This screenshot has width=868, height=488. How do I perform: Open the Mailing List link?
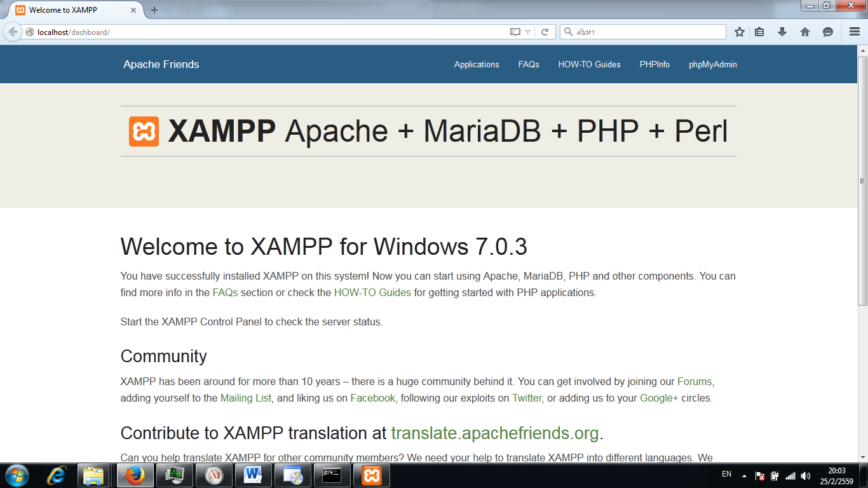coord(246,398)
